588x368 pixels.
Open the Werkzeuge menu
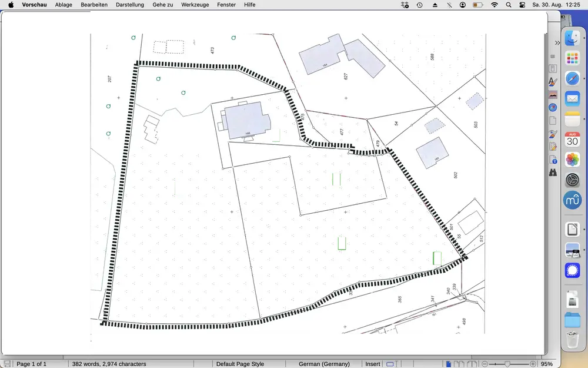coord(195,5)
